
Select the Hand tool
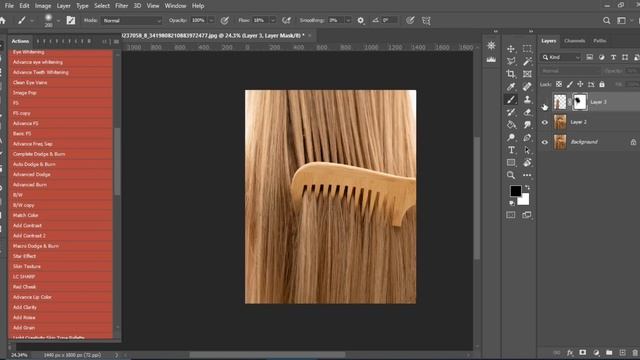click(527, 162)
